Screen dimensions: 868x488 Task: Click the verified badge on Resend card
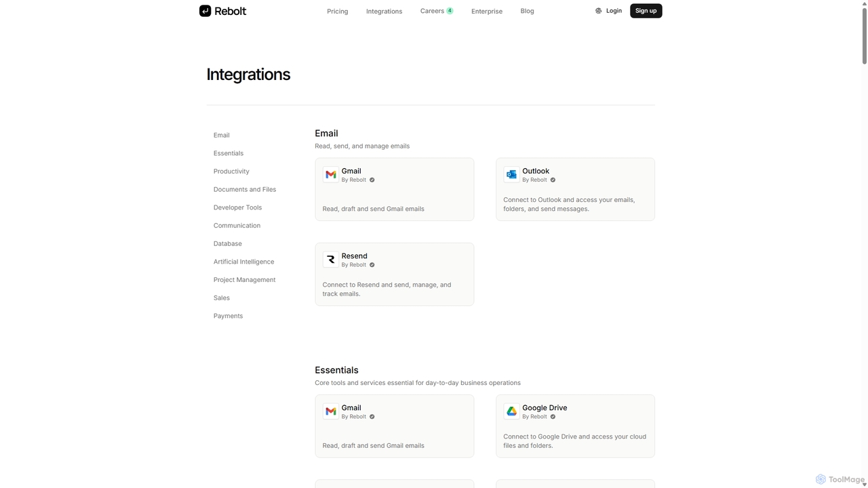[x=372, y=265]
